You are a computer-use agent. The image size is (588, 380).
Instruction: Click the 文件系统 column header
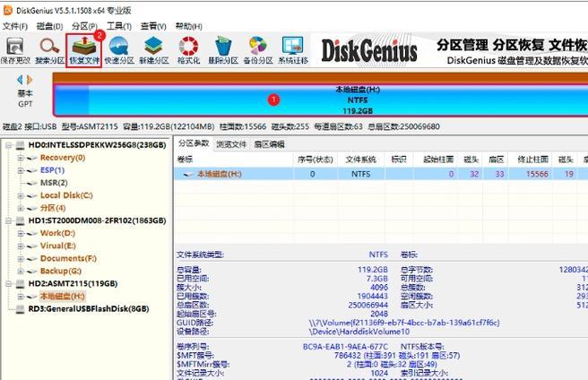tap(360, 160)
